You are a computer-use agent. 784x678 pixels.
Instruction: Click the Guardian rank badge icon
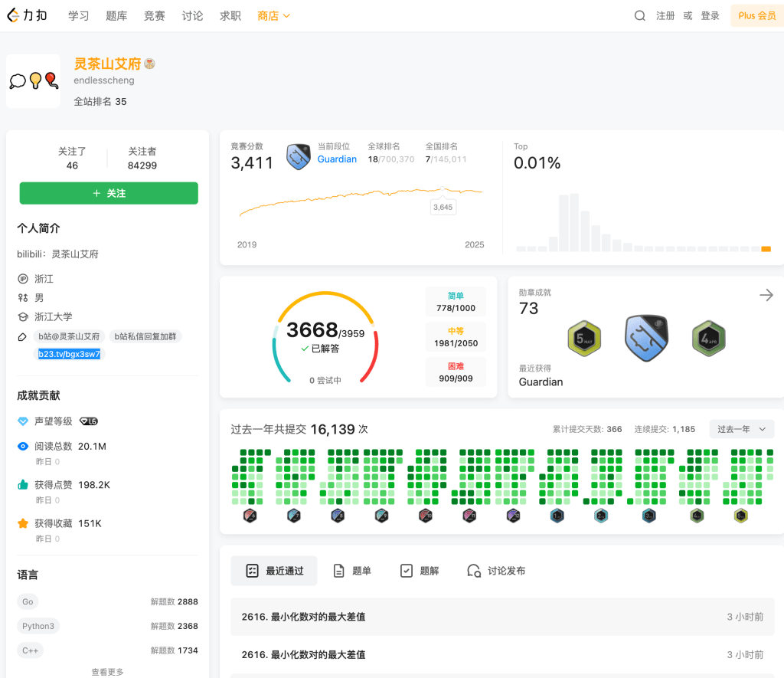[298, 157]
